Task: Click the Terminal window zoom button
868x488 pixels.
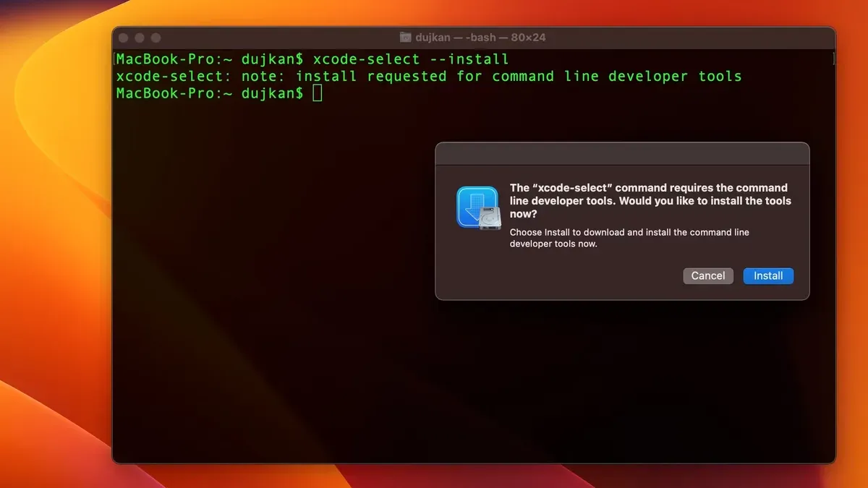Action: pyautogui.click(x=156, y=38)
